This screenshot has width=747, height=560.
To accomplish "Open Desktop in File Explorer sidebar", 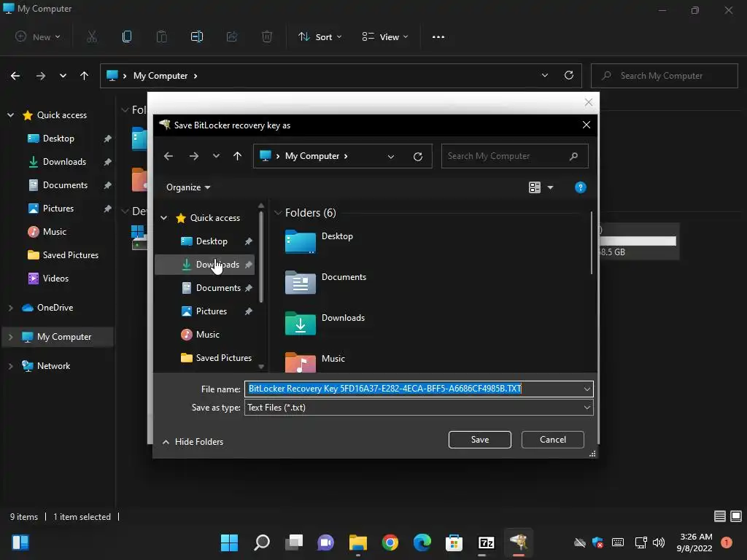I will 58,138.
